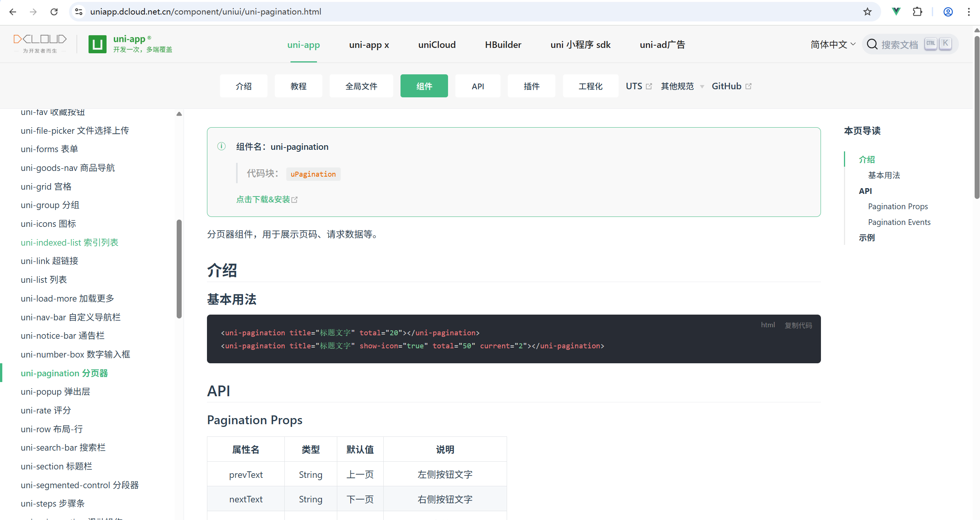Click the uPagination code snippet label
This screenshot has height=520, width=980.
click(313, 174)
